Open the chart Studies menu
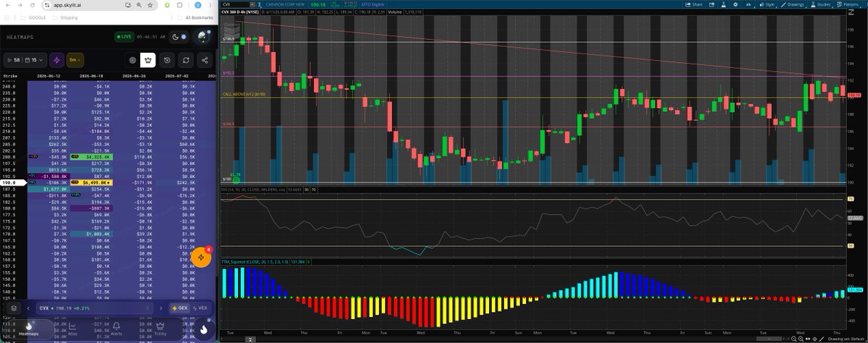Screen dimensions: 868x343 click(x=821, y=4)
